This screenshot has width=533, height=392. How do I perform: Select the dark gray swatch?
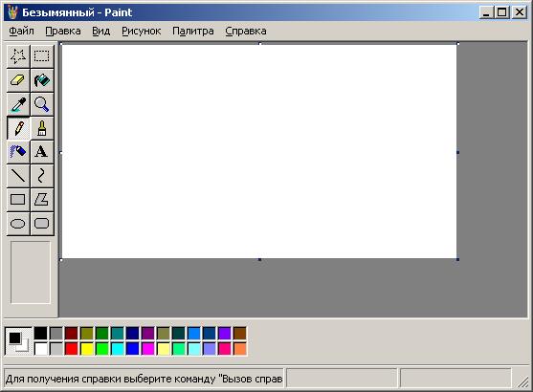tap(56, 334)
